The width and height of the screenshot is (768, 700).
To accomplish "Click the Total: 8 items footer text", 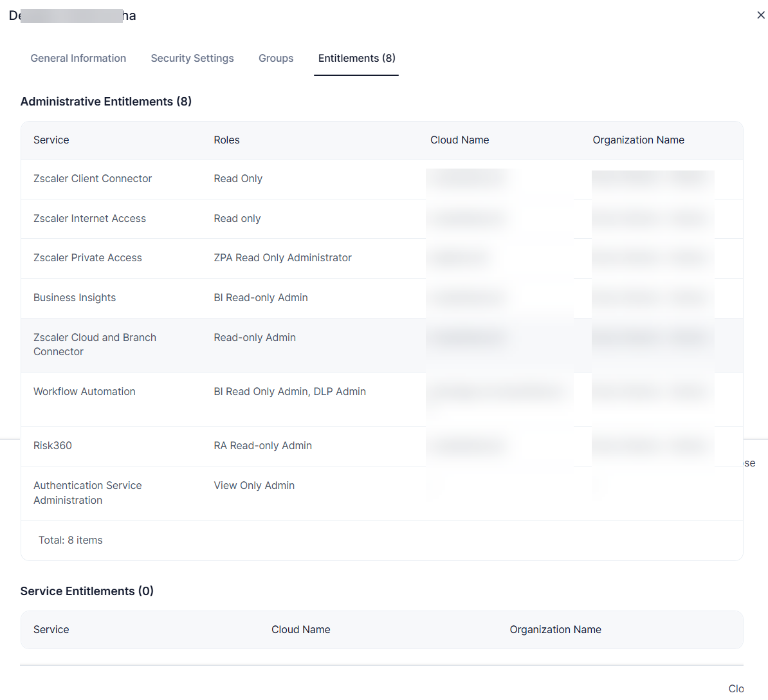I will click(x=71, y=540).
